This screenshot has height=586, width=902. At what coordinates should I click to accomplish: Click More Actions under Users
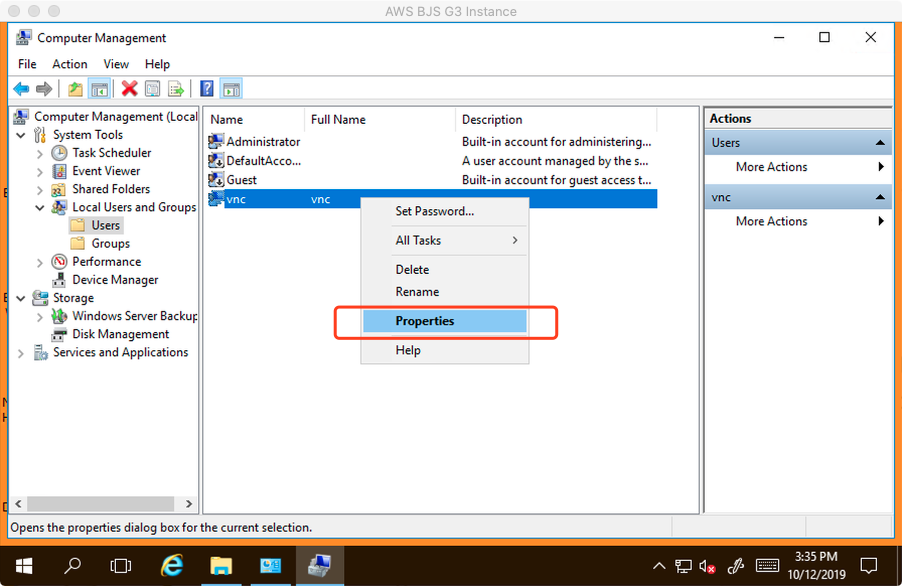pos(771,167)
